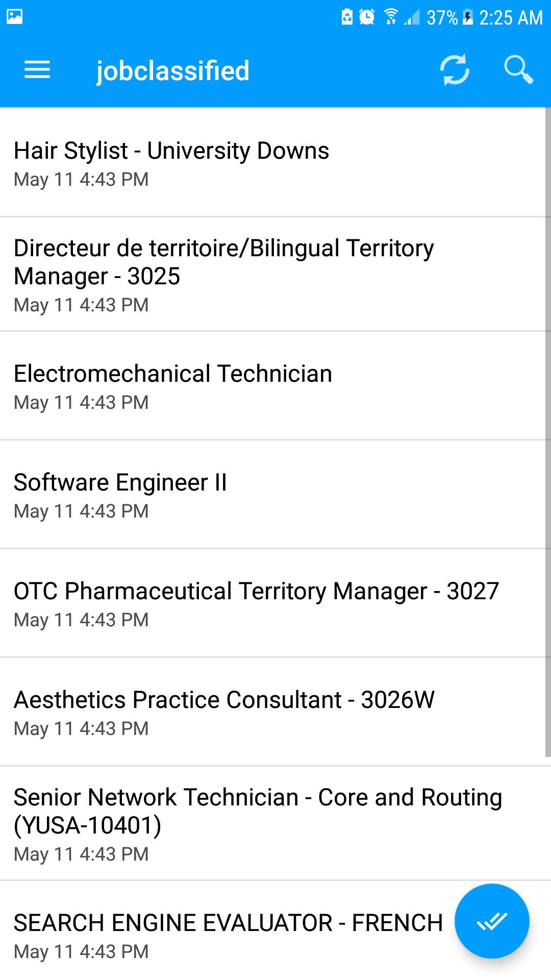Tap the 2:25 AM clock in status bar
Viewport: 551px width, 980px height.
point(511,18)
